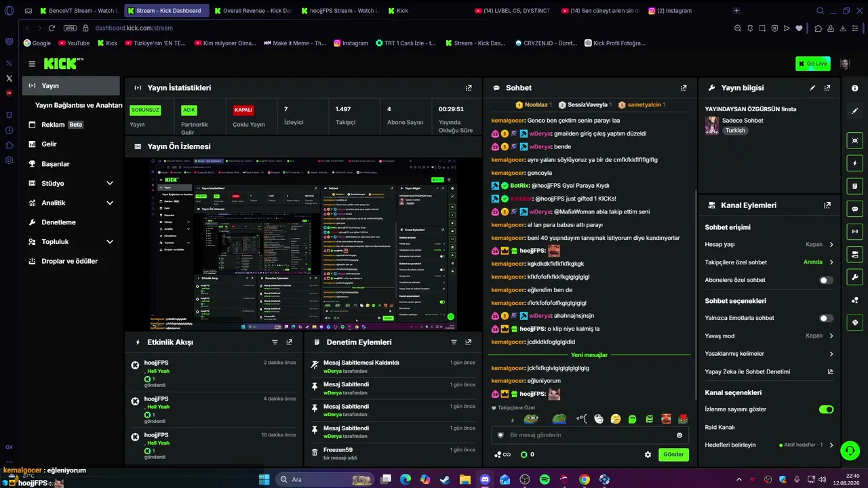Screen dimensions: 868x488
Task: Click the green Go Live button
Action: point(812,64)
